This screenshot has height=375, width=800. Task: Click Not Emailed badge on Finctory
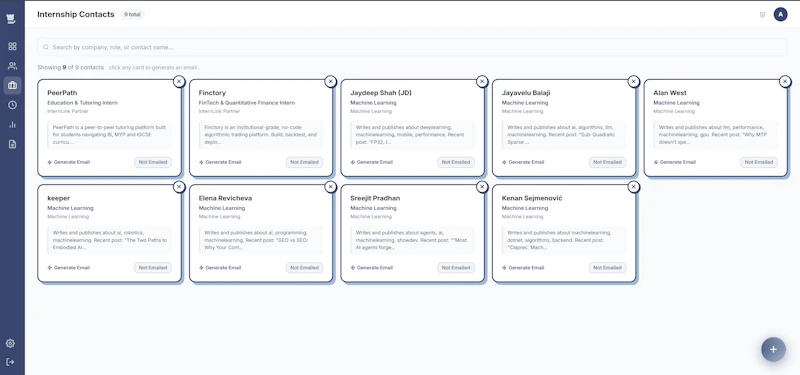(x=305, y=162)
